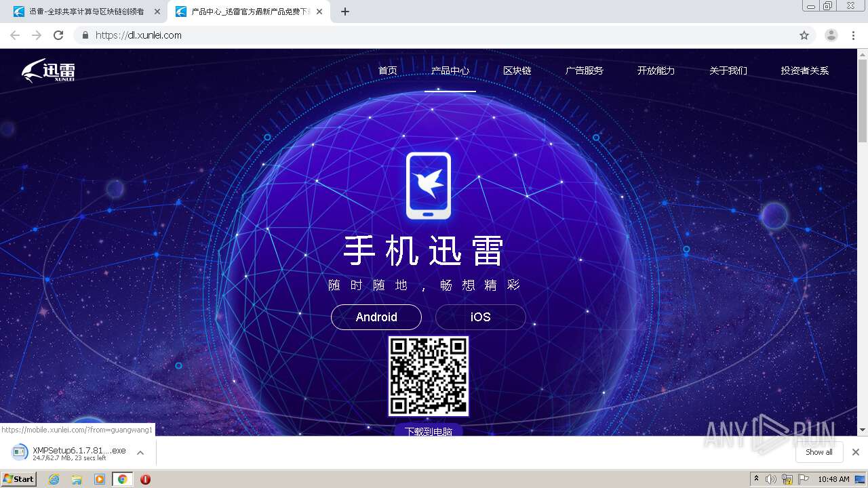Select the 产品中心_迅雷官方 tab
The height and width of the screenshot is (488, 868).
pos(250,12)
